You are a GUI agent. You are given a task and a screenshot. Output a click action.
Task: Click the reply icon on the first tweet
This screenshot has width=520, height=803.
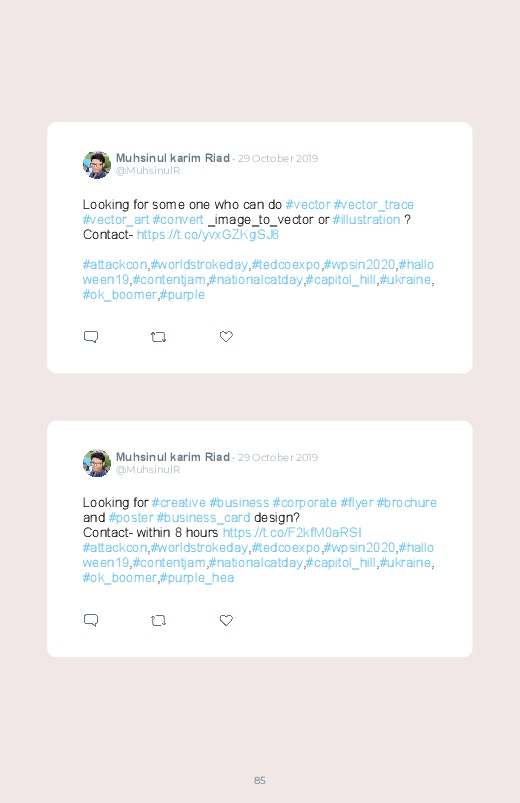pos(91,336)
